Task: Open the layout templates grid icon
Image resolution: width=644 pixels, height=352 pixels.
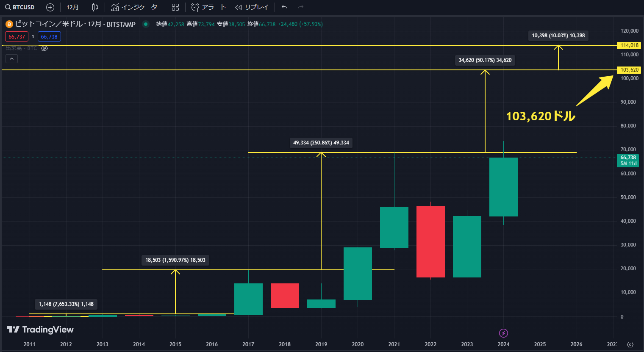Action: click(x=175, y=7)
